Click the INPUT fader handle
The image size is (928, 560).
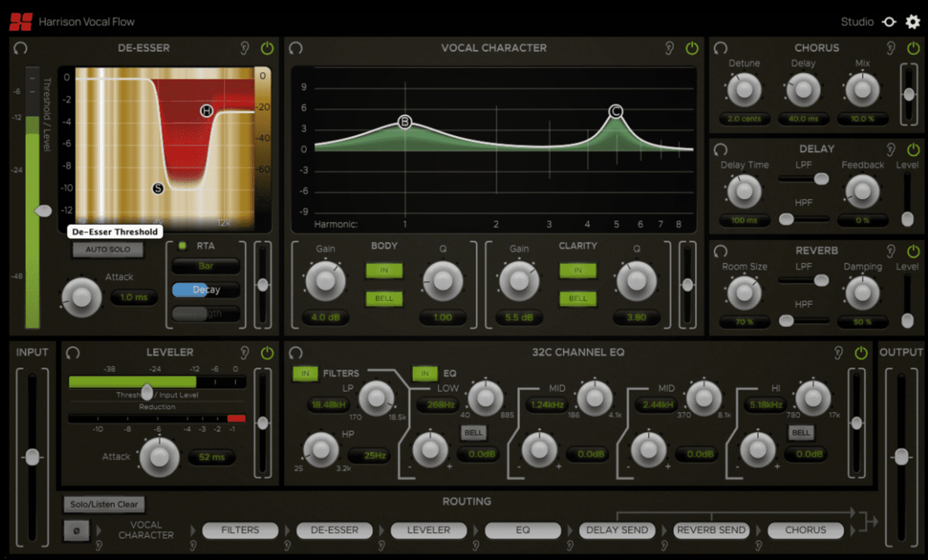point(32,457)
